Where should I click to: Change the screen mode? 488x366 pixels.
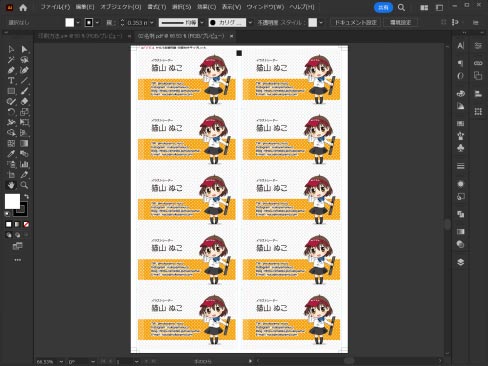pyautogui.click(x=17, y=246)
